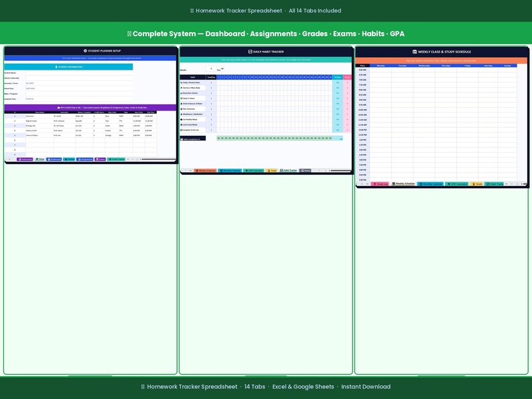Click the Limit Social Media habit icon
This screenshot has height=399, width=532.
point(181,125)
